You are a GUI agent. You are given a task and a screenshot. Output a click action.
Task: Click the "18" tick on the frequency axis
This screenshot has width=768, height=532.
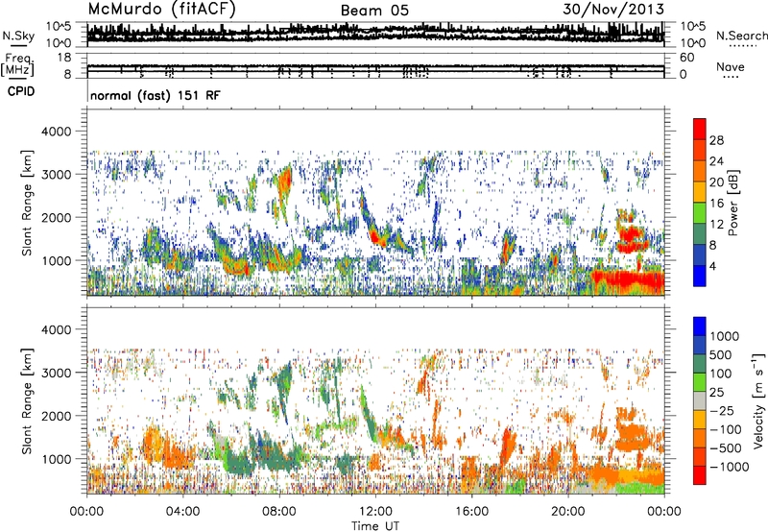[64, 58]
